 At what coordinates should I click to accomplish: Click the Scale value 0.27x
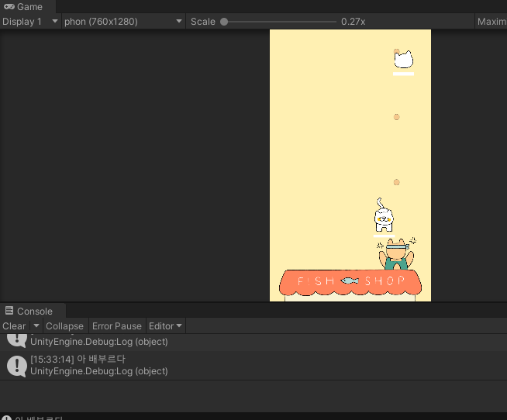(353, 22)
